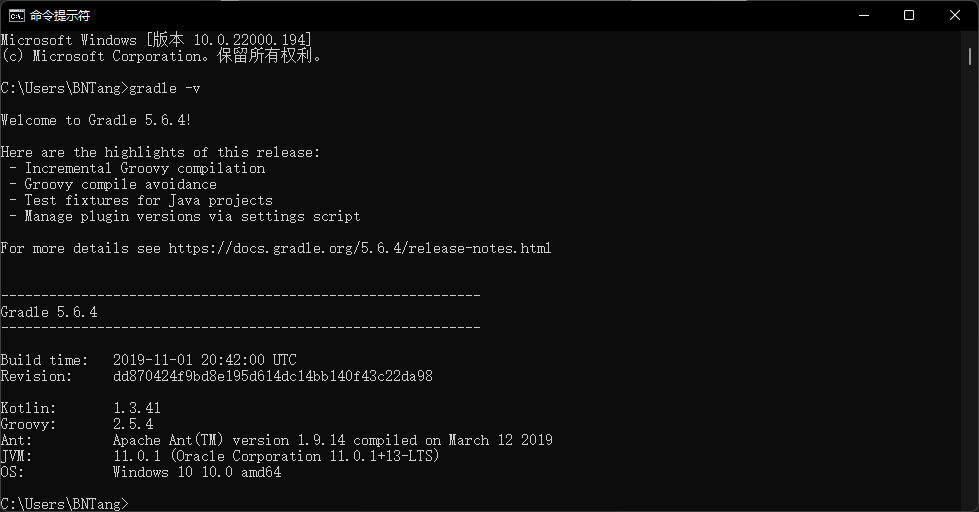Maximize the Command Prompt window
Viewport: 979px width, 512px height.
click(909, 15)
